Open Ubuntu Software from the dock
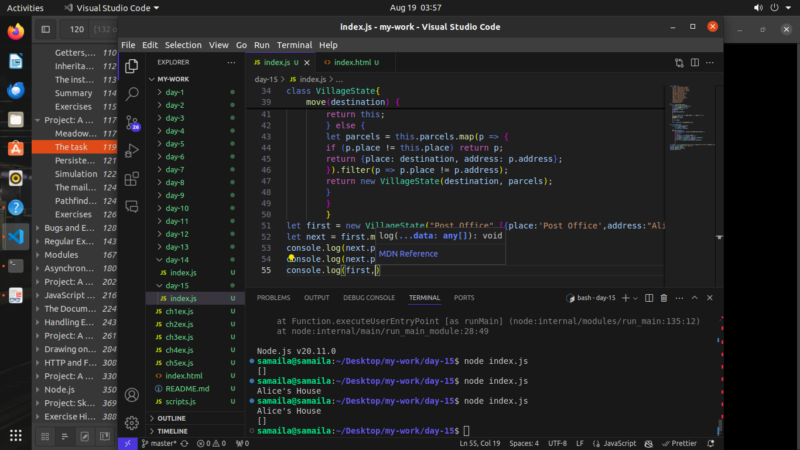Viewport: 800px width, 450px height. pos(16,148)
